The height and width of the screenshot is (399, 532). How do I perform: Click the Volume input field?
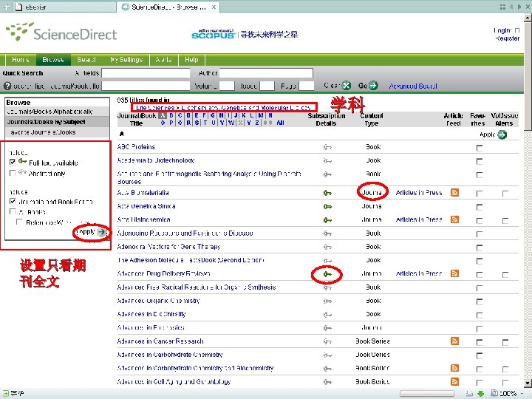(227, 86)
